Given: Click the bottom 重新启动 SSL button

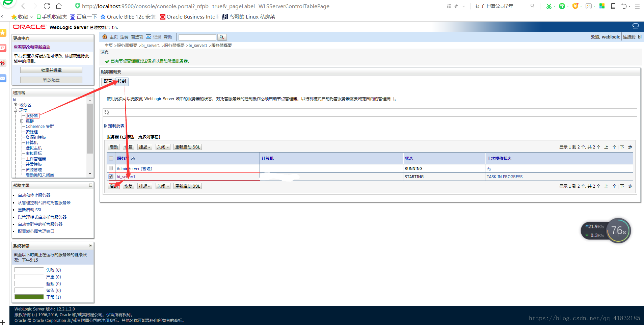Looking at the screenshot, I should [188, 186].
